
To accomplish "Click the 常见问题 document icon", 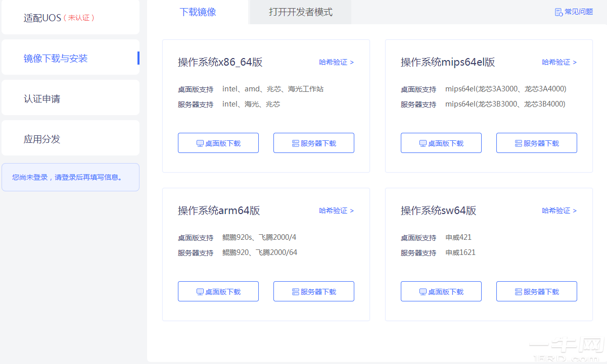I will pyautogui.click(x=558, y=12).
